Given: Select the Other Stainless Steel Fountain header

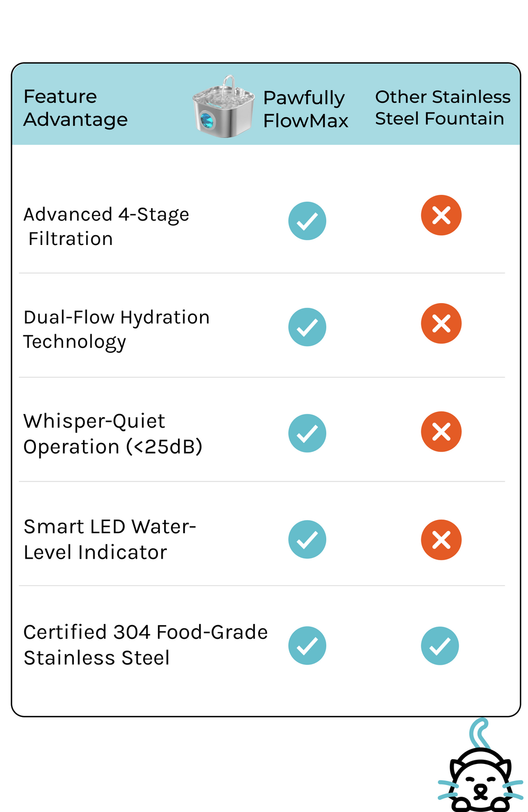Looking at the screenshot, I should coord(442,108).
